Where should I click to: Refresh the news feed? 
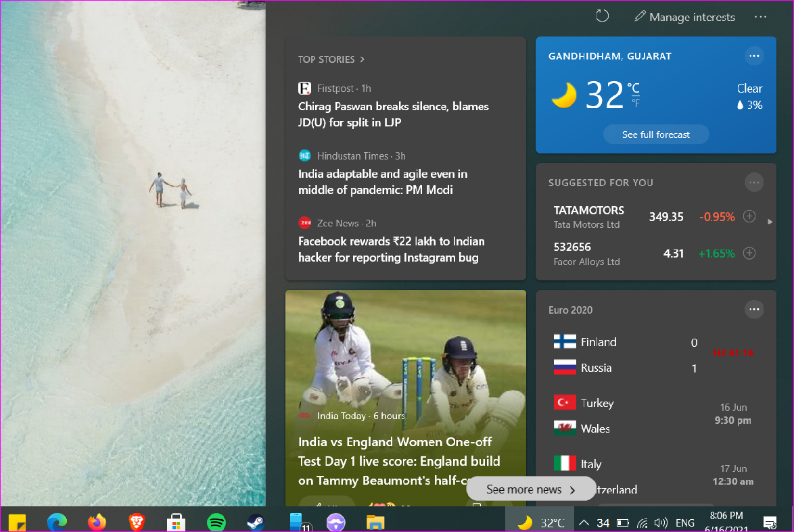(x=602, y=16)
